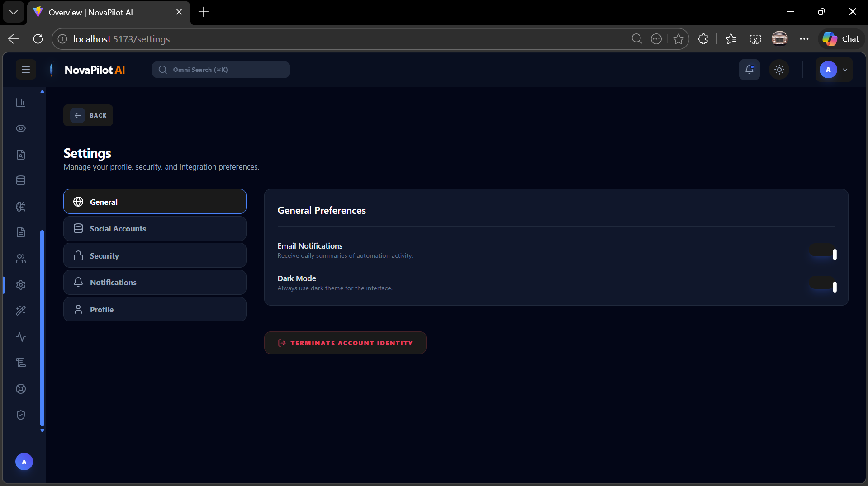Toggle the sun theme switch icon
This screenshot has width=868, height=486.
click(x=779, y=70)
